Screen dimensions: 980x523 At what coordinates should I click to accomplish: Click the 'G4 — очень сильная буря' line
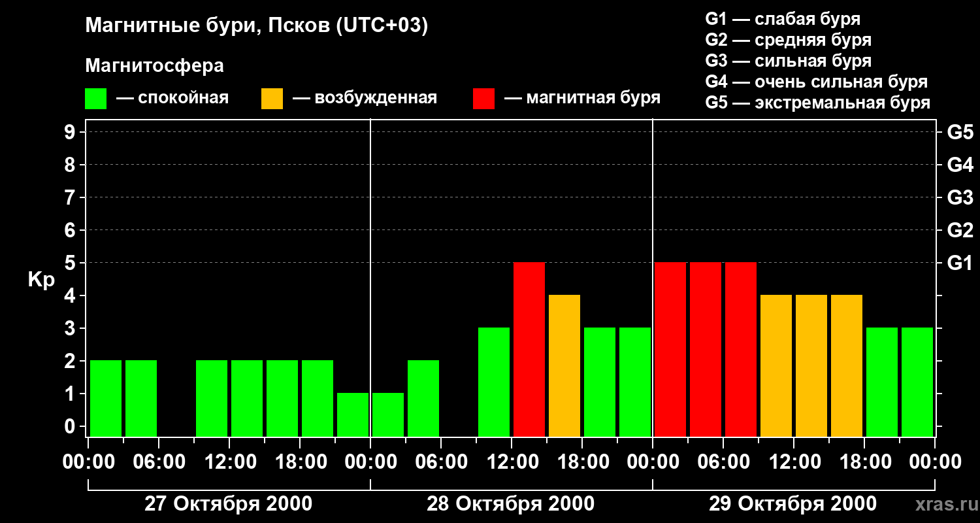pyautogui.click(x=817, y=82)
